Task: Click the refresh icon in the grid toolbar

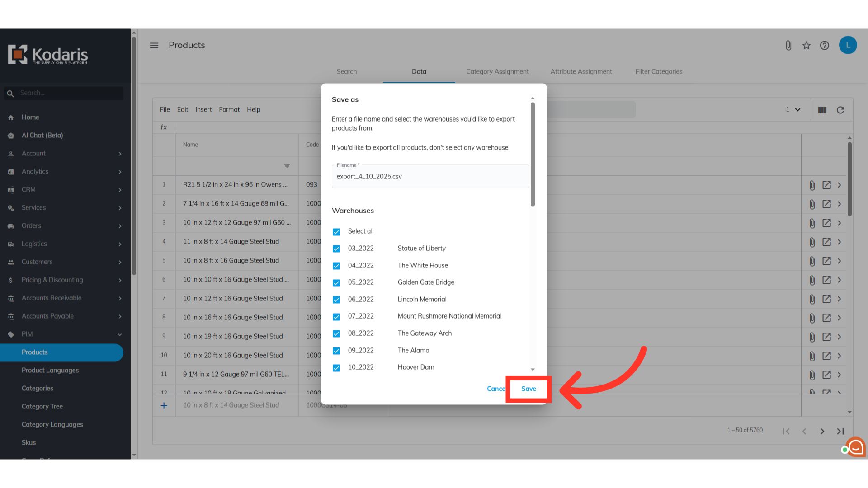Action: 840,110
